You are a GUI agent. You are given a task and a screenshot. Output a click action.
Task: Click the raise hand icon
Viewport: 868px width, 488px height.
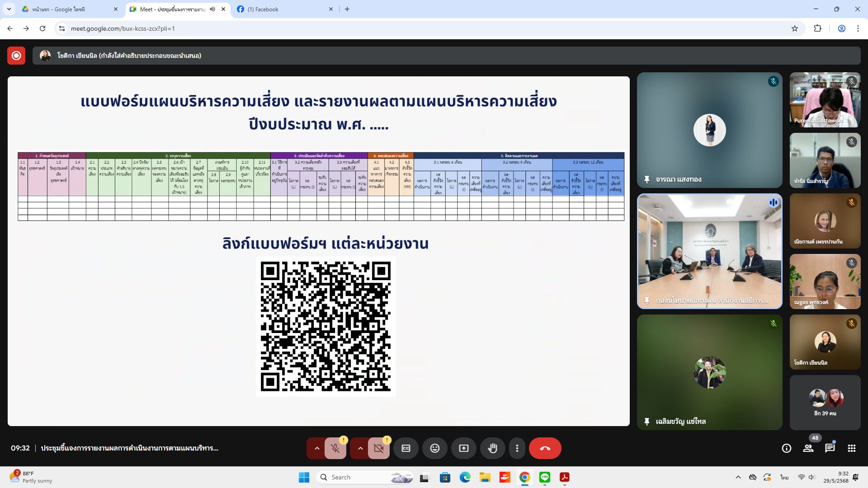pos(492,448)
